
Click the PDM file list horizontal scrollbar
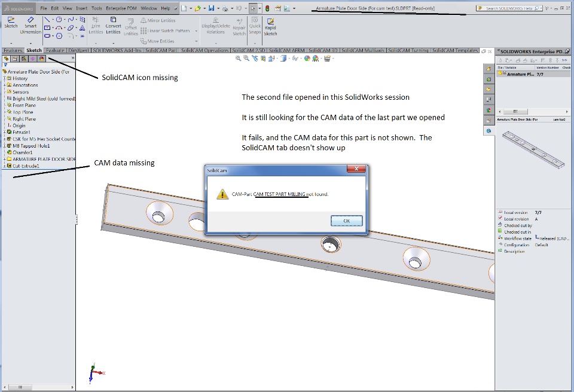click(533, 111)
